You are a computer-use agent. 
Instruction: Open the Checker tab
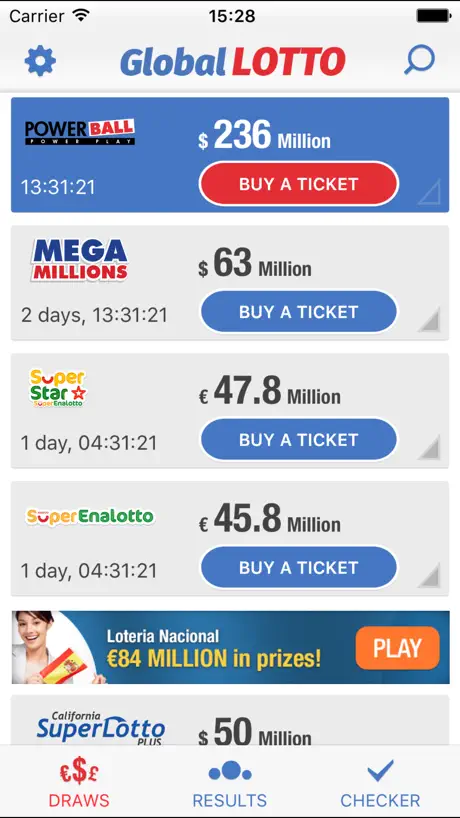click(x=380, y=784)
